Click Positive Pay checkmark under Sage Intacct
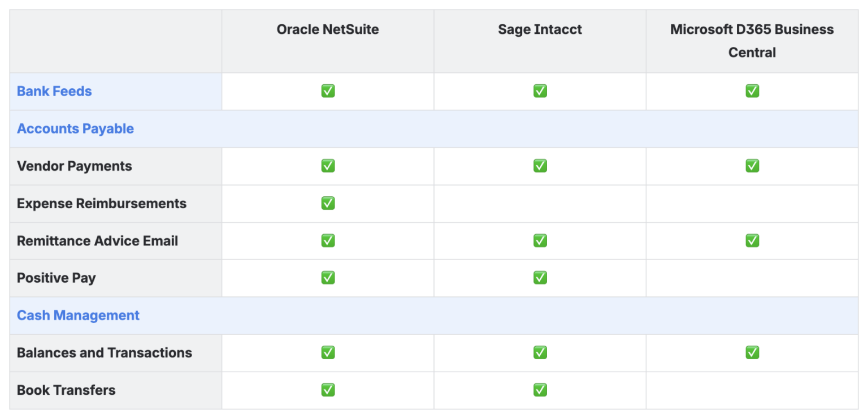The height and width of the screenshot is (418, 868). click(x=540, y=278)
